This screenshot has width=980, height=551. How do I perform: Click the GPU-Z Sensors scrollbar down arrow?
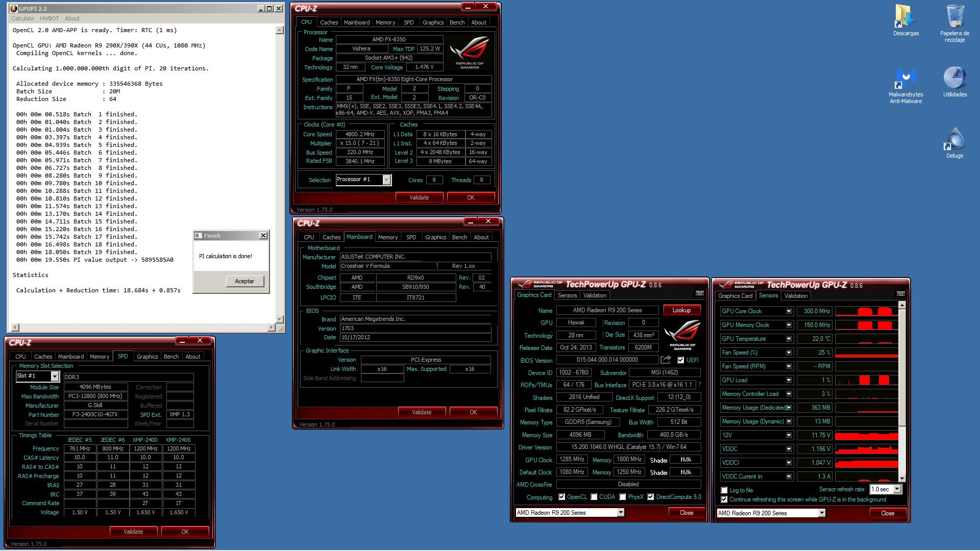[x=902, y=478]
